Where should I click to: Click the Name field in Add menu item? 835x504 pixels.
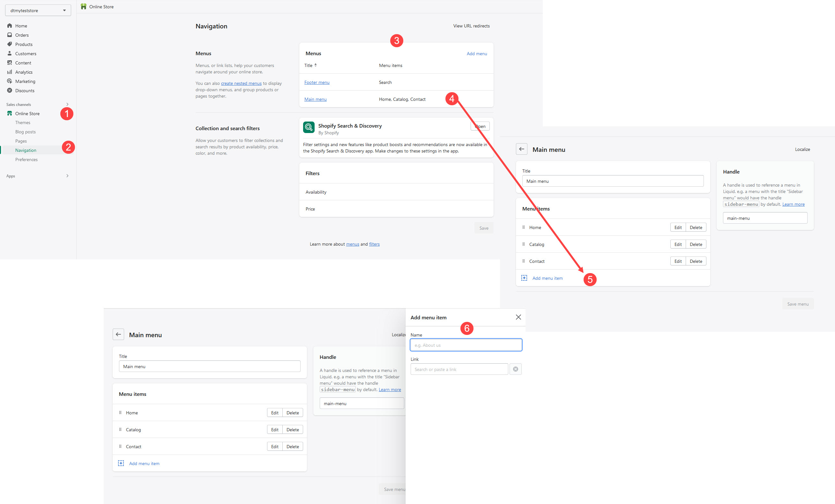click(x=466, y=345)
